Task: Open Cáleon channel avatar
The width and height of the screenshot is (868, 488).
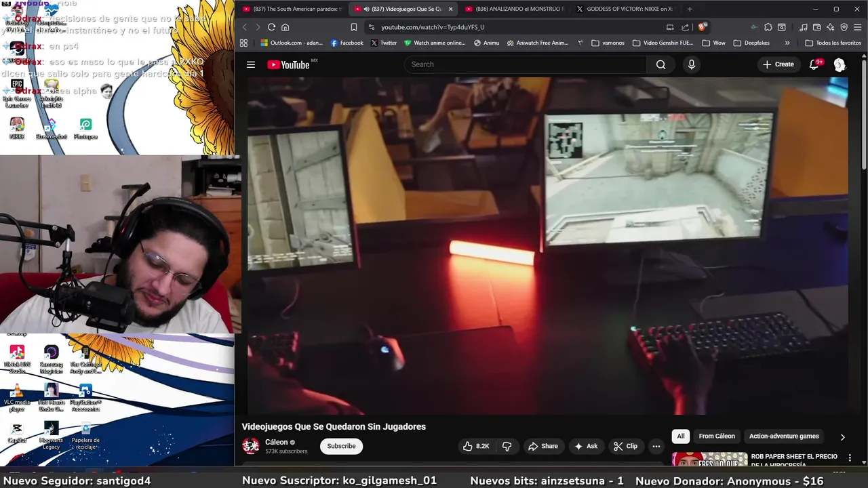Action: coord(251,445)
